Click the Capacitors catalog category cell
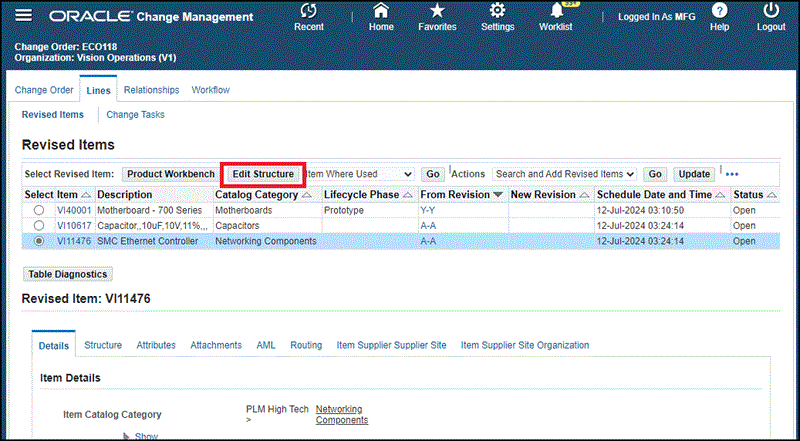 (237, 226)
